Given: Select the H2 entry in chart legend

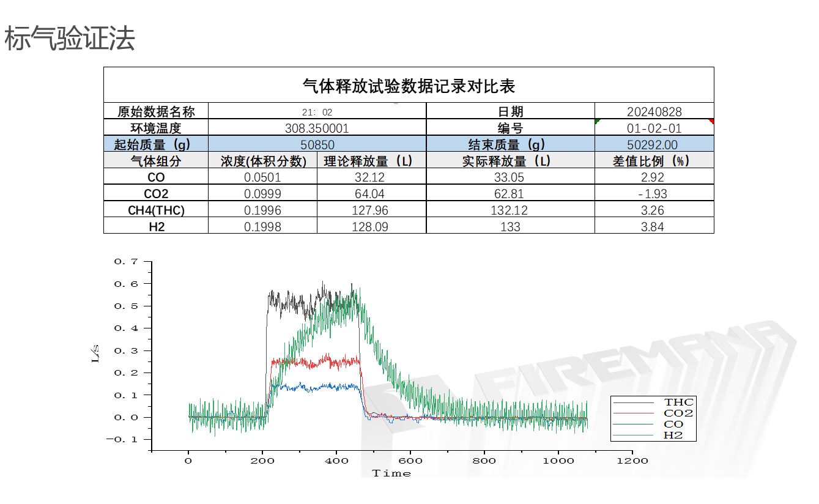Looking at the screenshot, I should tap(673, 435).
